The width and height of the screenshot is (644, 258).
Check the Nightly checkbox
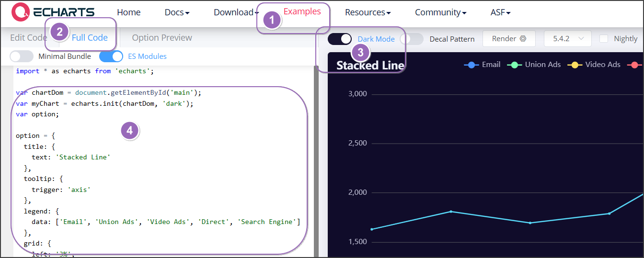(604, 39)
